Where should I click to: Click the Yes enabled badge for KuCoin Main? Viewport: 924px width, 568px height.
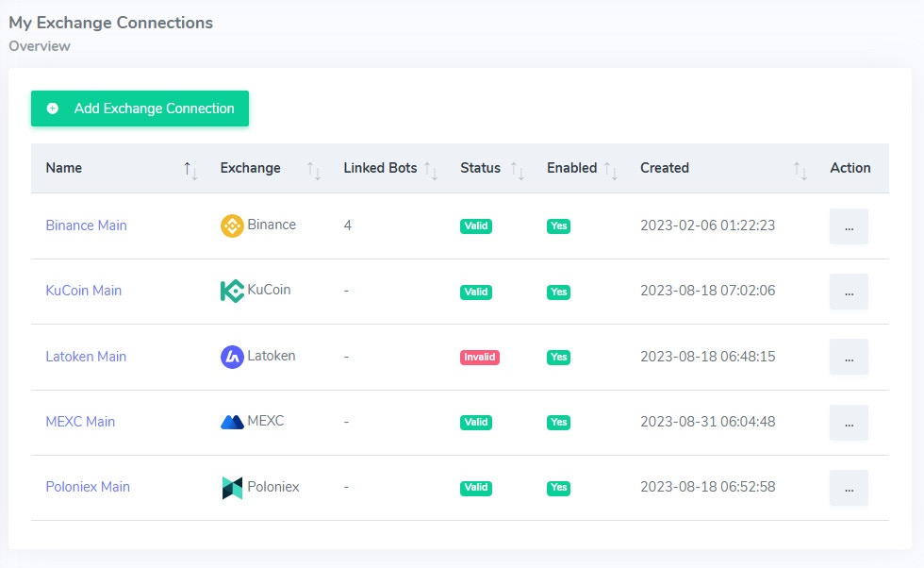click(x=558, y=292)
